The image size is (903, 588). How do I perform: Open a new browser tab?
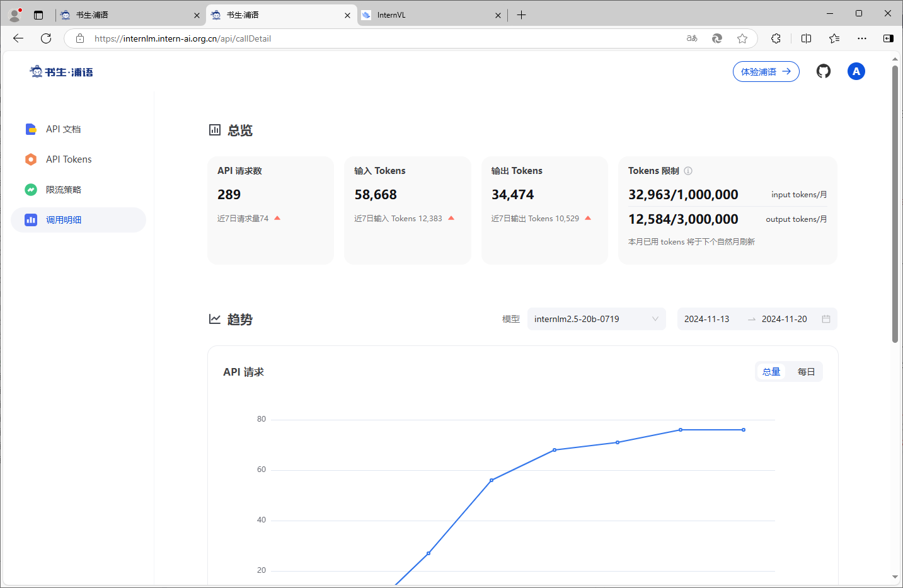(522, 15)
